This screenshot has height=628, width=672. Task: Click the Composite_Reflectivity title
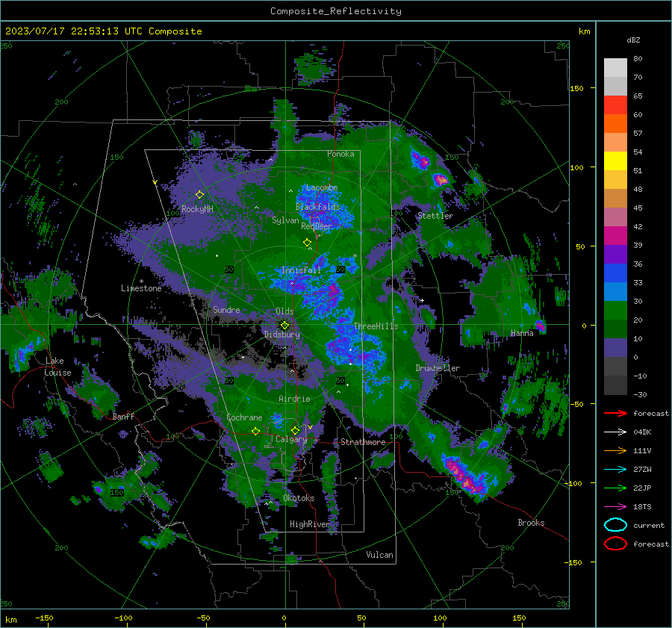(x=335, y=11)
